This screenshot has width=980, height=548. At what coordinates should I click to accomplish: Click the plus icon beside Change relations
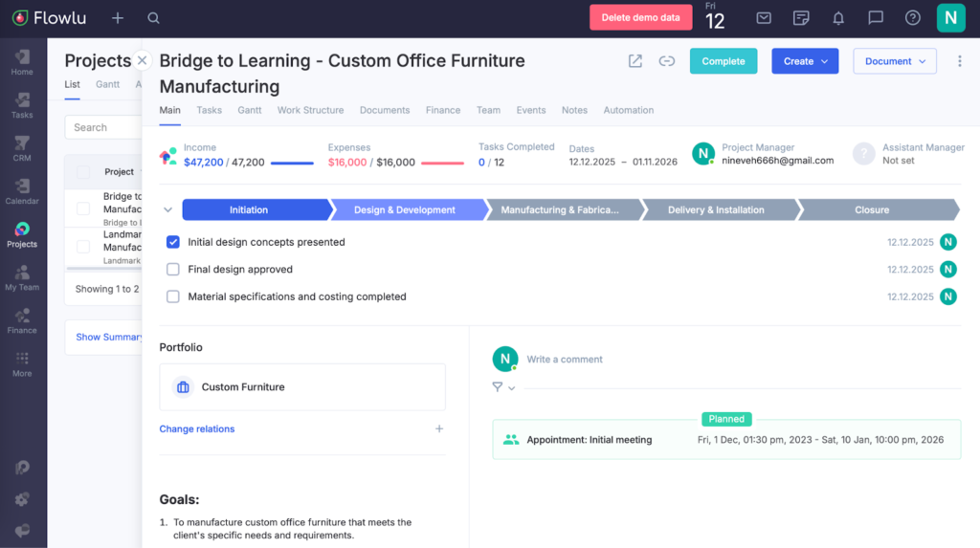tap(439, 428)
